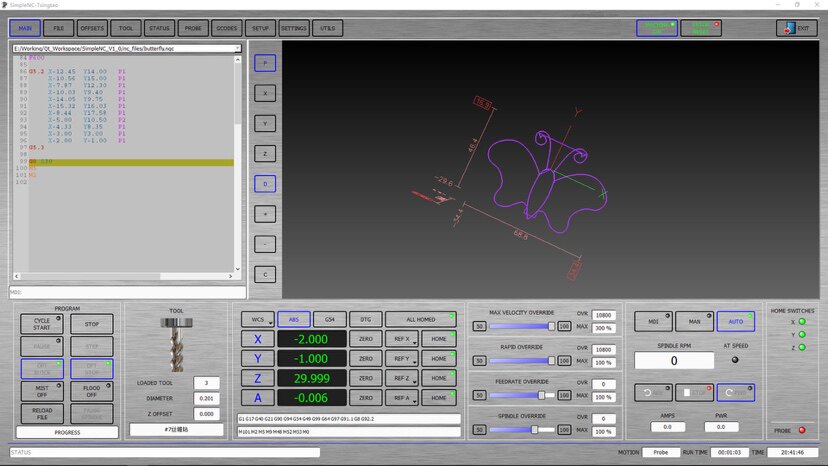828x466 pixels.
Task: Open the TOOL tab
Action: 126,28
